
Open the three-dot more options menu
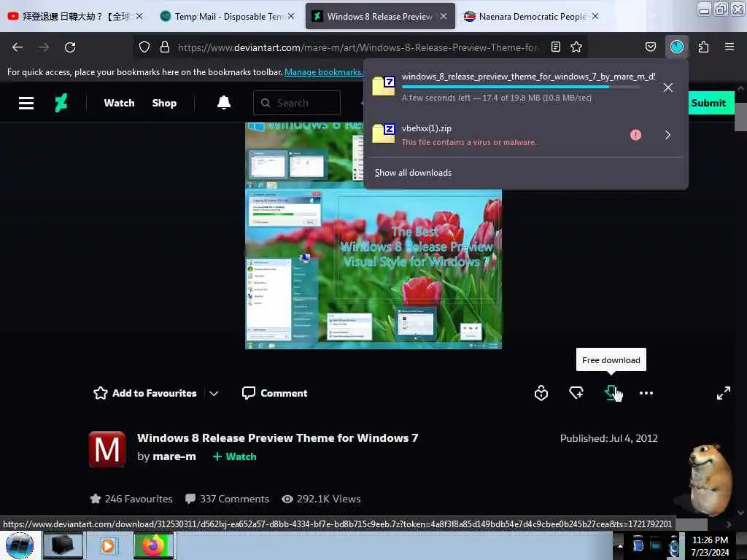[646, 393]
